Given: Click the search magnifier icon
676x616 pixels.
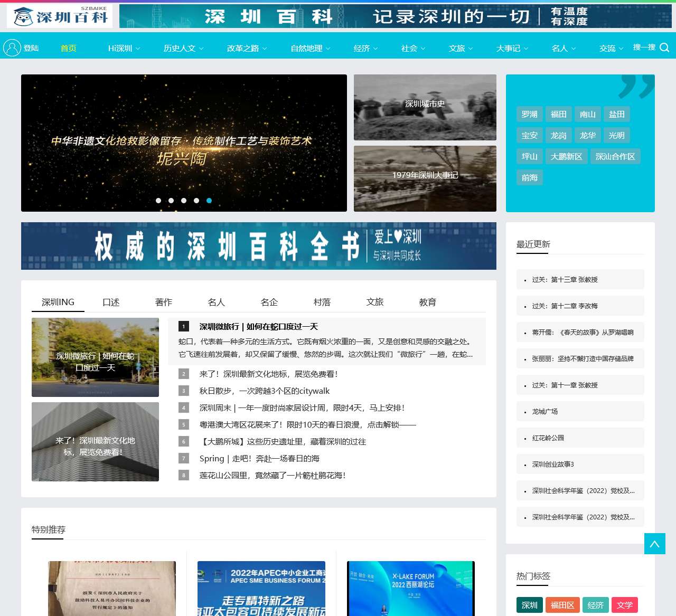Looking at the screenshot, I should [664, 48].
